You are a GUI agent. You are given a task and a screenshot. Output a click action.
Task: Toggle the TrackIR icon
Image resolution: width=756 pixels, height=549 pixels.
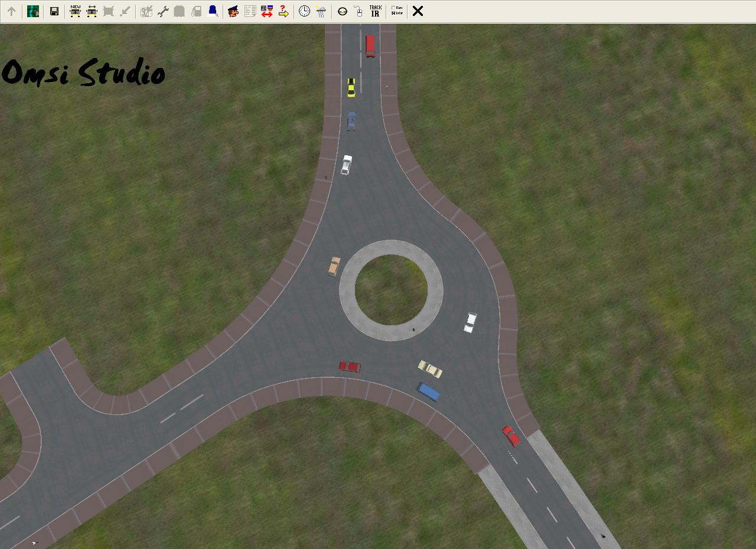pos(375,11)
